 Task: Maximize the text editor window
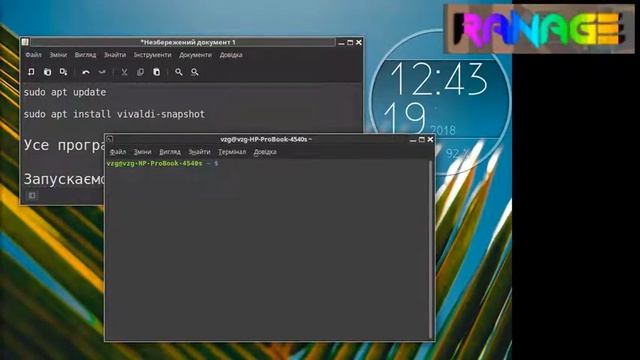pos(350,42)
